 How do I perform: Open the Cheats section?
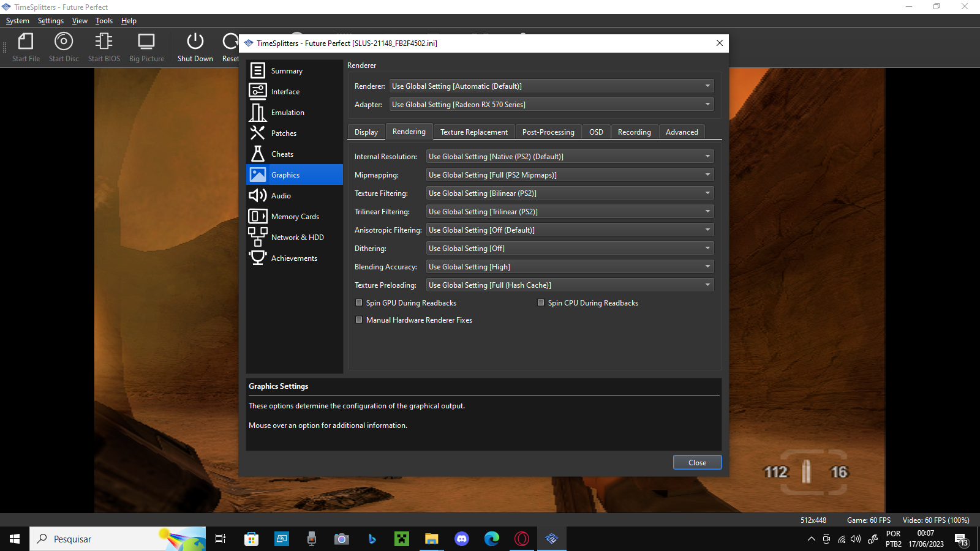tap(282, 154)
